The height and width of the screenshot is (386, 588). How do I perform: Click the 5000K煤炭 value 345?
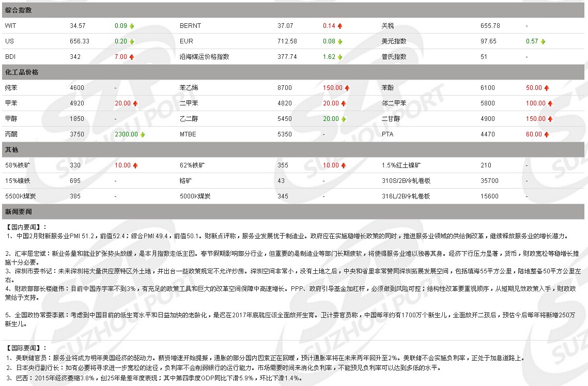click(283, 196)
